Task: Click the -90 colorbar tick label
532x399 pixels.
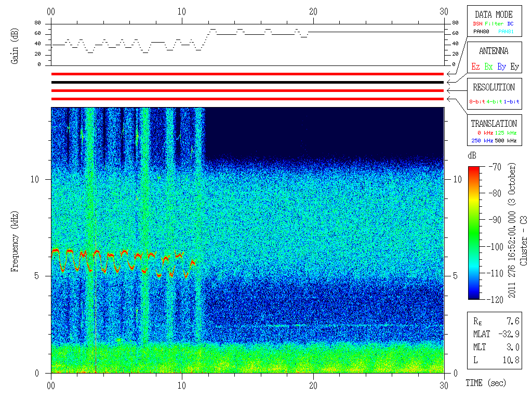Action: (495, 220)
